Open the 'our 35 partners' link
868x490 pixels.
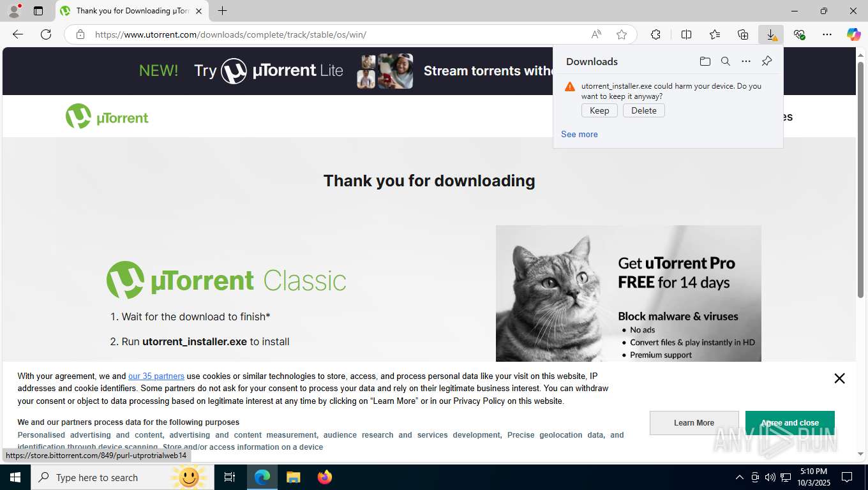(x=156, y=376)
